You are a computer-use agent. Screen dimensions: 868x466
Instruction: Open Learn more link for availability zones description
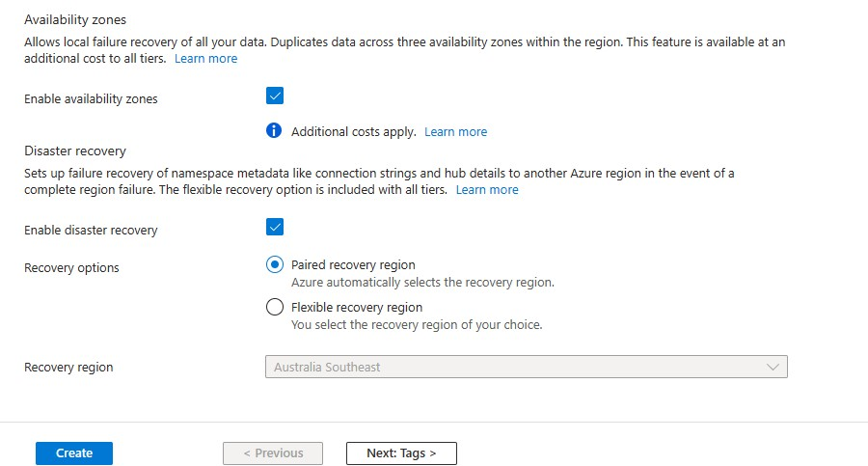(205, 59)
